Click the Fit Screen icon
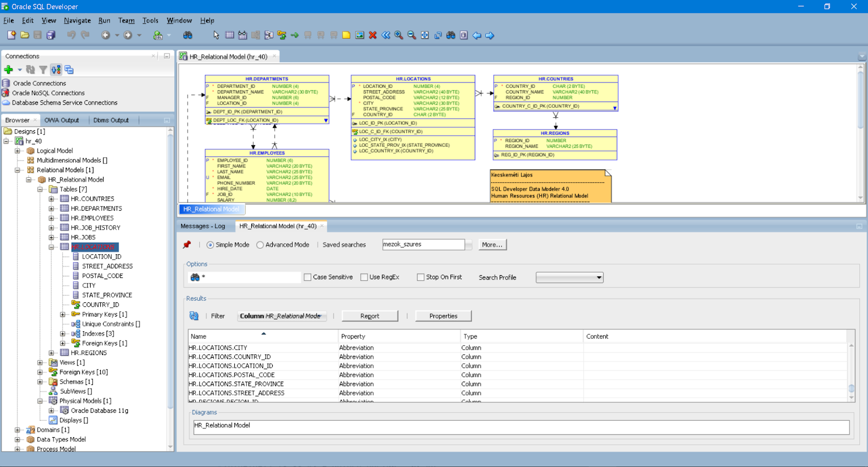The width and height of the screenshot is (868, 467). coord(425,35)
